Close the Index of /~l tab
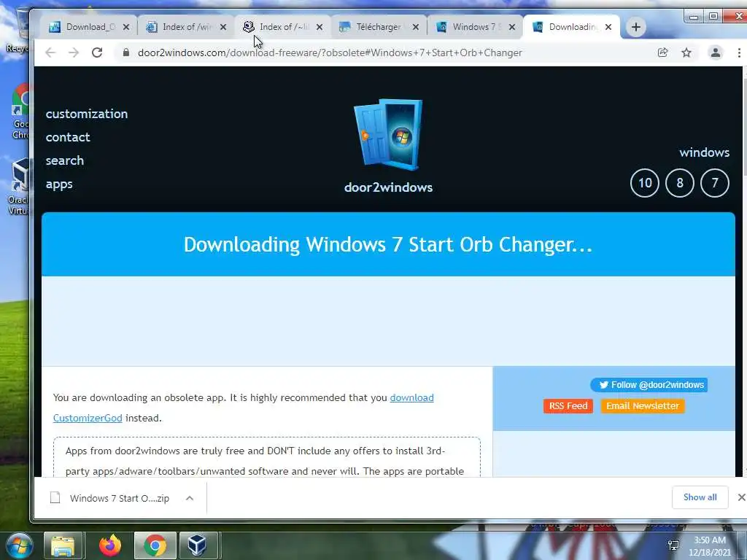This screenshot has height=560, width=747. (320, 27)
